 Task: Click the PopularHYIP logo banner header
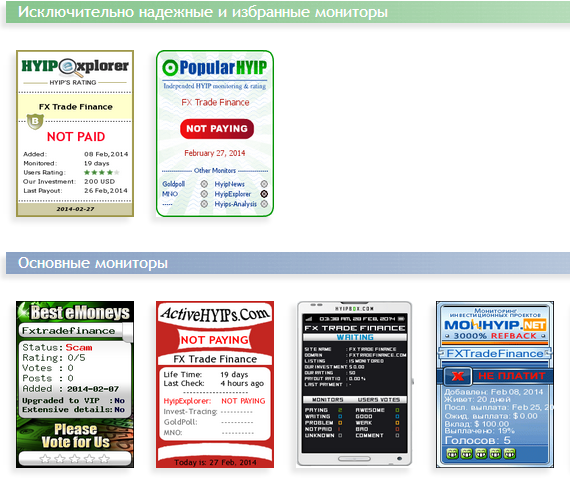click(214, 68)
